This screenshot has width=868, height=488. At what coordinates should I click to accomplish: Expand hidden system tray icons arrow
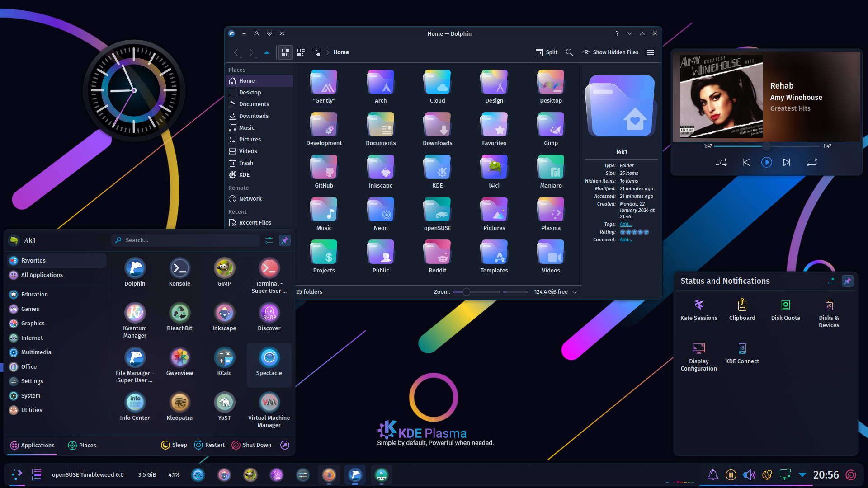802,475
